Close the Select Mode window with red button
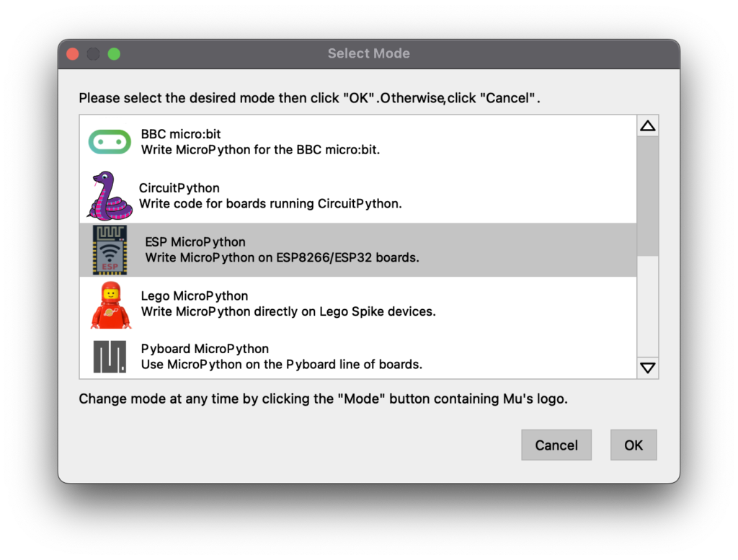Viewport: 738px width, 560px height. (x=73, y=54)
